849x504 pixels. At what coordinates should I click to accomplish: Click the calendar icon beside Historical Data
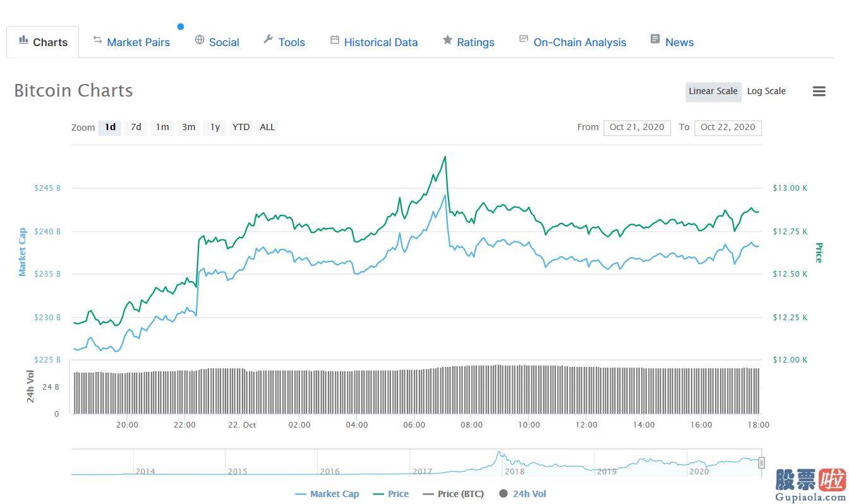coord(335,40)
